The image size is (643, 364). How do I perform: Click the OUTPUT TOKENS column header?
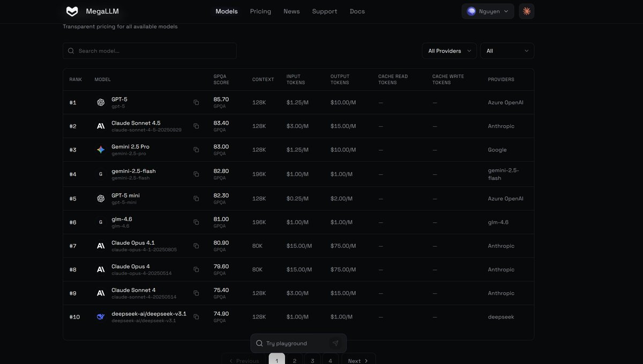point(340,79)
